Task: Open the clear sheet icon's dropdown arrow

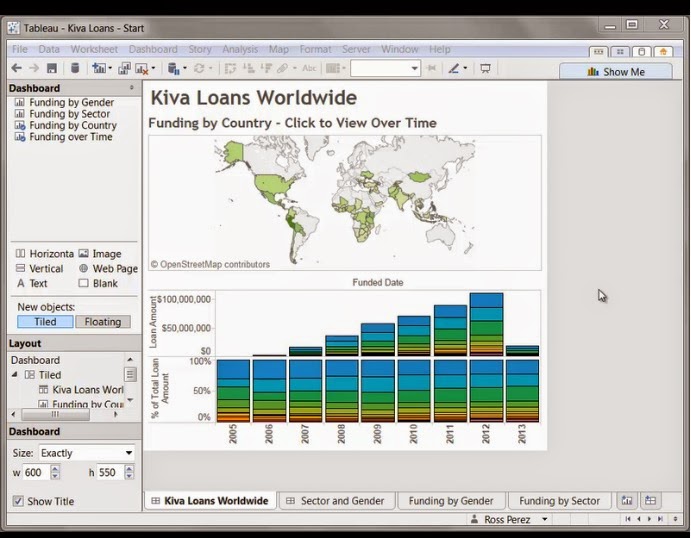Action: [x=153, y=68]
